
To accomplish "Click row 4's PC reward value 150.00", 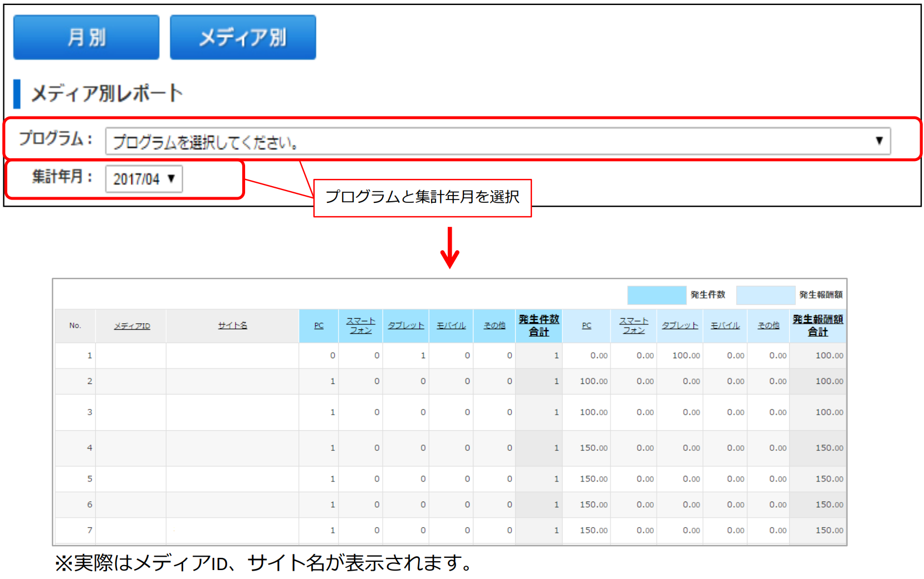I will (x=594, y=448).
